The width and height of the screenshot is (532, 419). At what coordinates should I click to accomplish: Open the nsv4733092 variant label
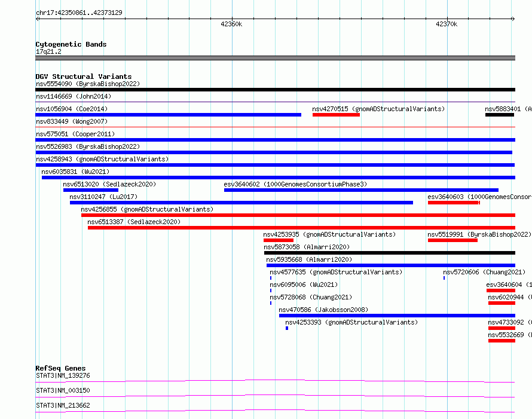510,322
